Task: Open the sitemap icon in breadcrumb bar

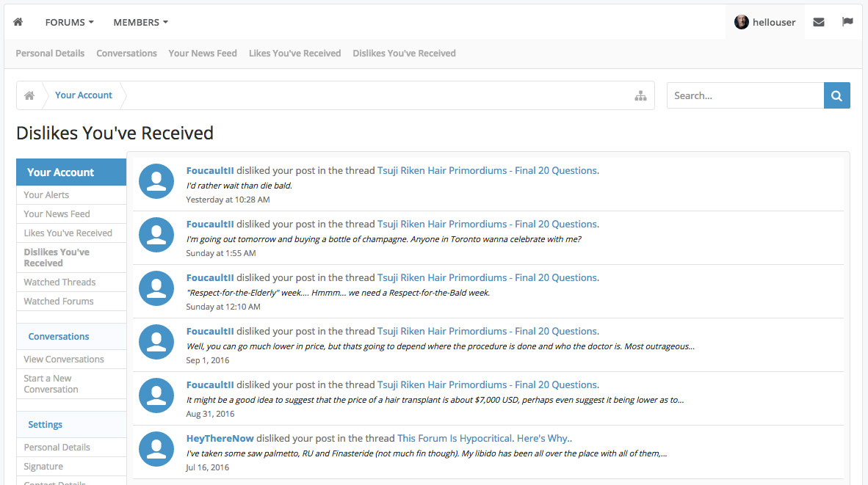Action: coord(640,95)
